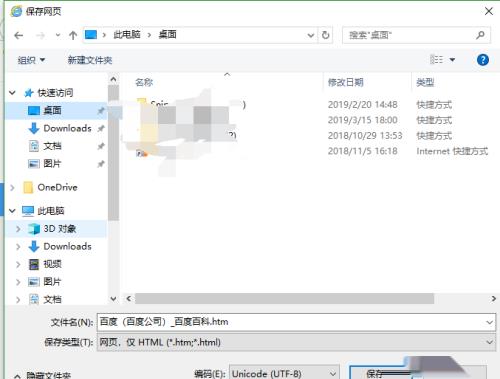
Task: Open the view options dropdown arrow
Action: (x=452, y=60)
